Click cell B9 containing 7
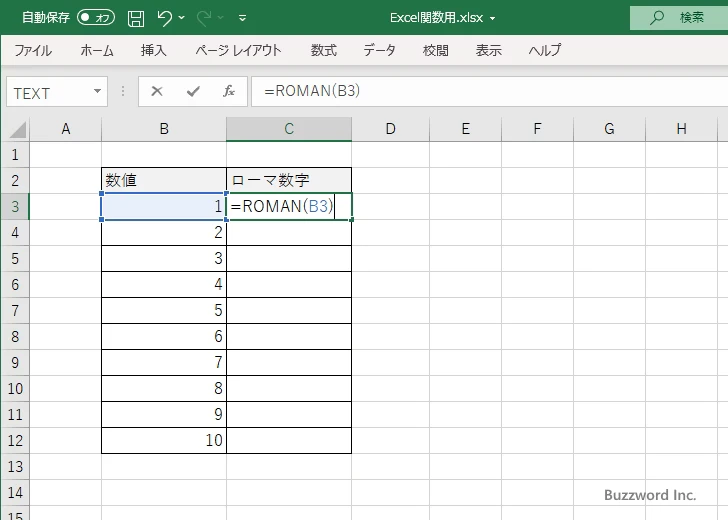 (x=164, y=362)
